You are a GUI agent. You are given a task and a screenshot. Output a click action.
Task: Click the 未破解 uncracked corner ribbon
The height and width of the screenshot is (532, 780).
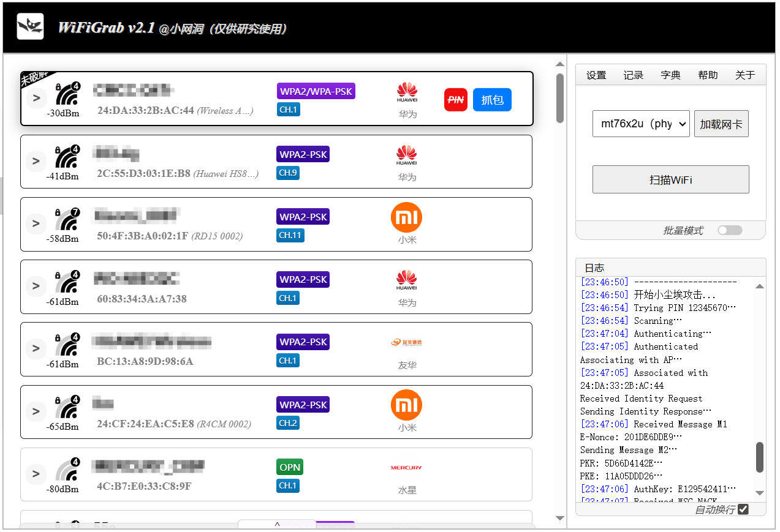(34, 78)
